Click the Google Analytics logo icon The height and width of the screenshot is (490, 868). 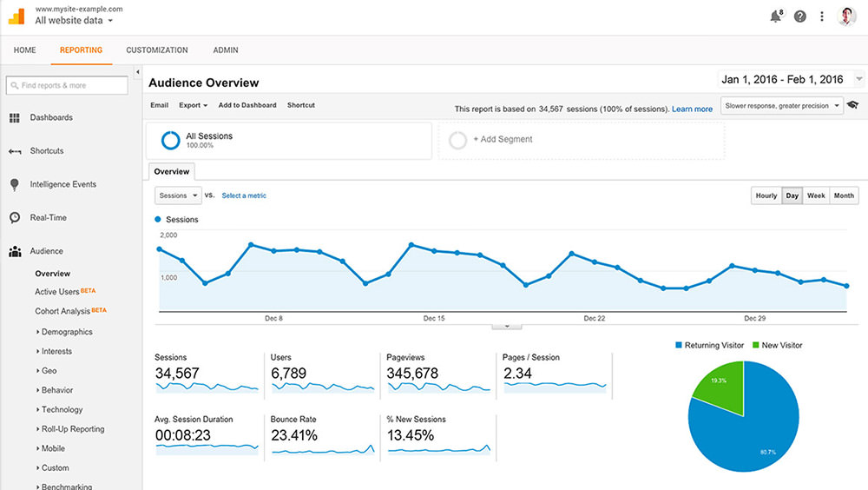[16, 16]
